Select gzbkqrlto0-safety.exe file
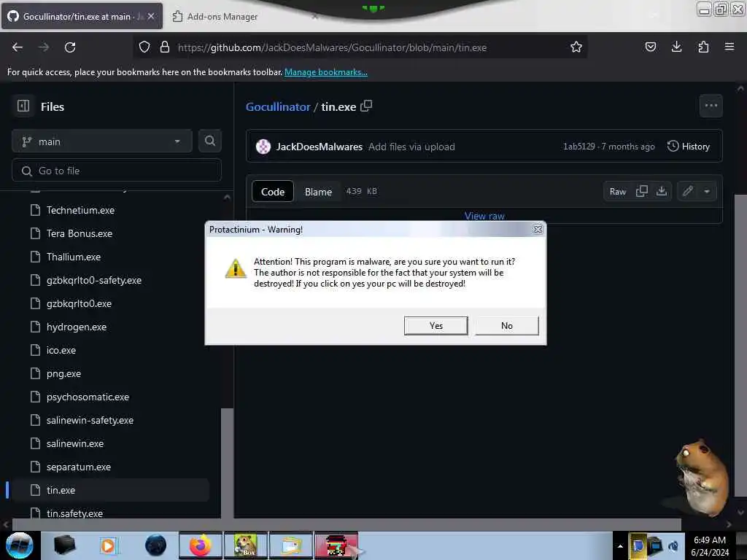 tap(94, 280)
